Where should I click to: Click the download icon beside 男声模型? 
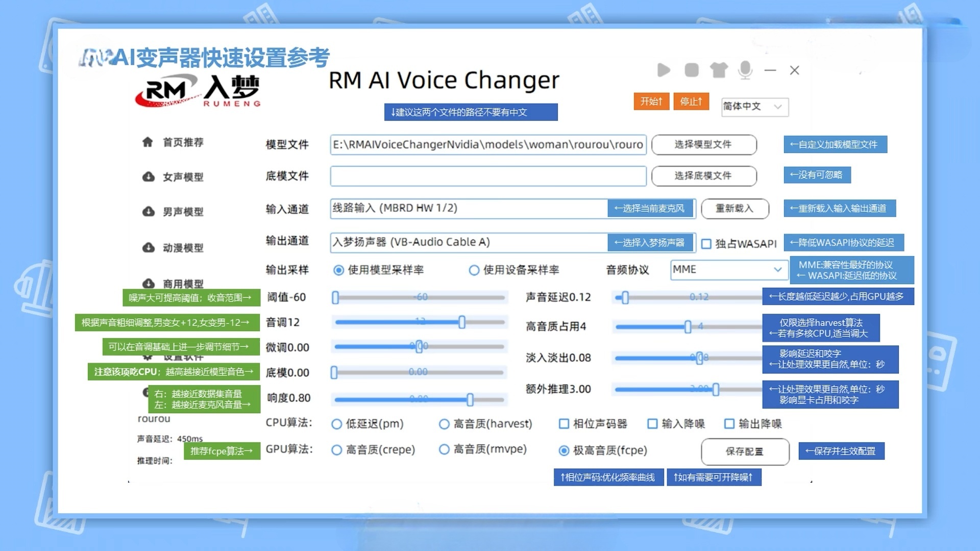148,211
